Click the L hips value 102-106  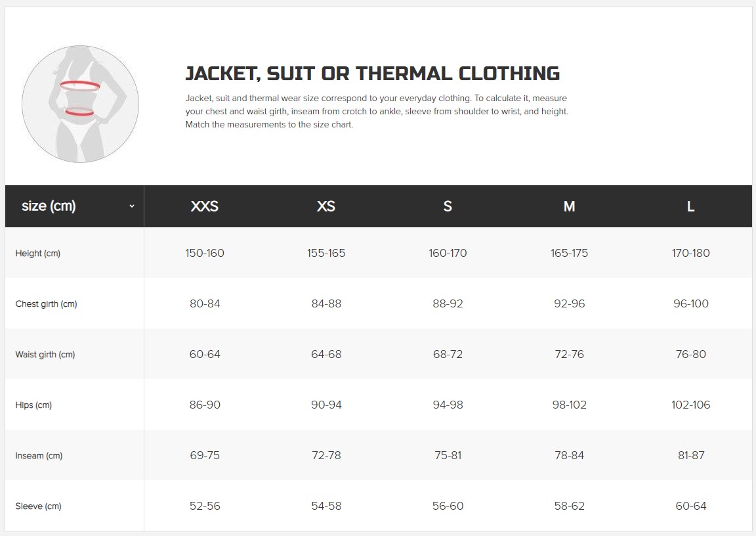click(x=690, y=405)
